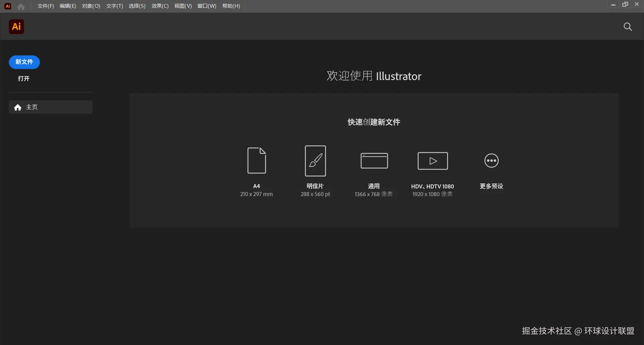The image size is (644, 345).
Task: Minimize the Illustrator window
Action: (613, 5)
